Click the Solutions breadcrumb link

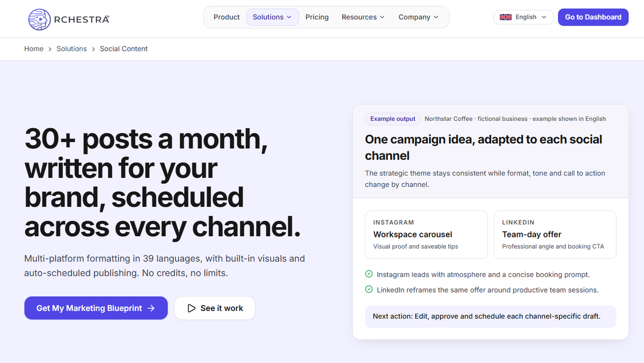71,49
